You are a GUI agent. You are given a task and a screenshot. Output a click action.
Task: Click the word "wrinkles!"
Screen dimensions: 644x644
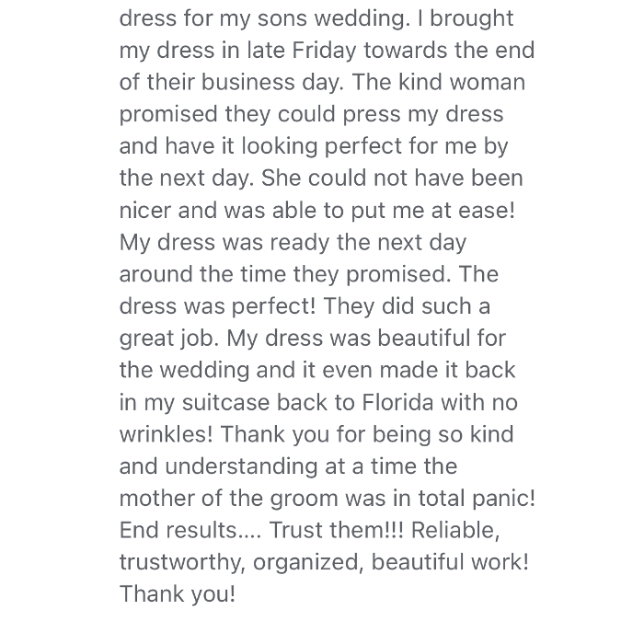tap(167, 434)
